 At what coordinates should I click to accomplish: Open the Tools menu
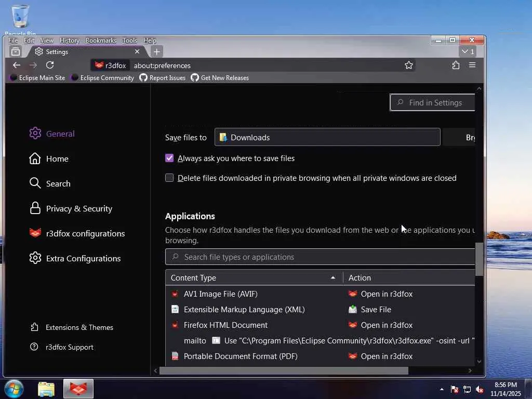(129, 41)
